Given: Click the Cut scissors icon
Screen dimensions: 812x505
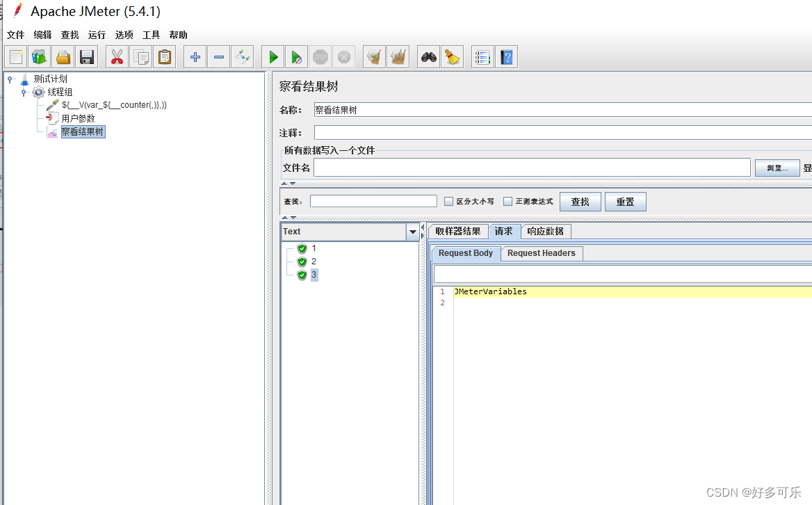Looking at the screenshot, I should pyautogui.click(x=117, y=57).
